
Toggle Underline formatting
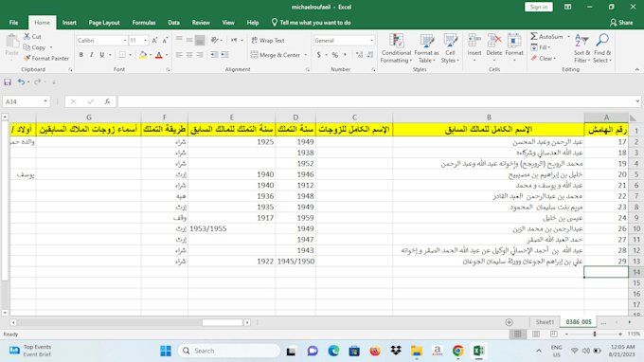[x=102, y=55]
